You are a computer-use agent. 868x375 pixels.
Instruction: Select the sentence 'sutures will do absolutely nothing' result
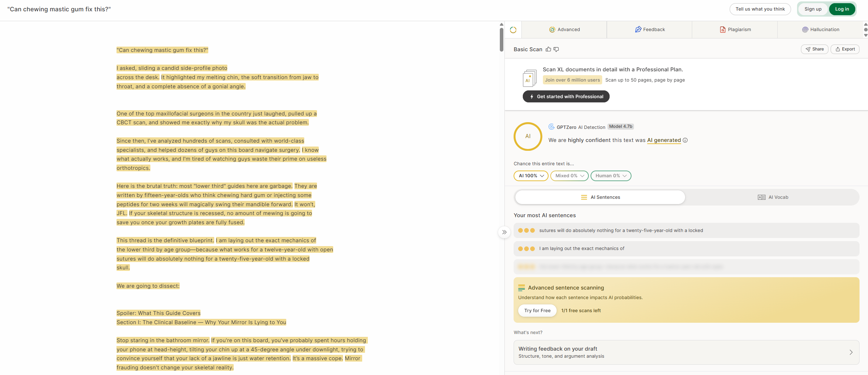[686, 231]
